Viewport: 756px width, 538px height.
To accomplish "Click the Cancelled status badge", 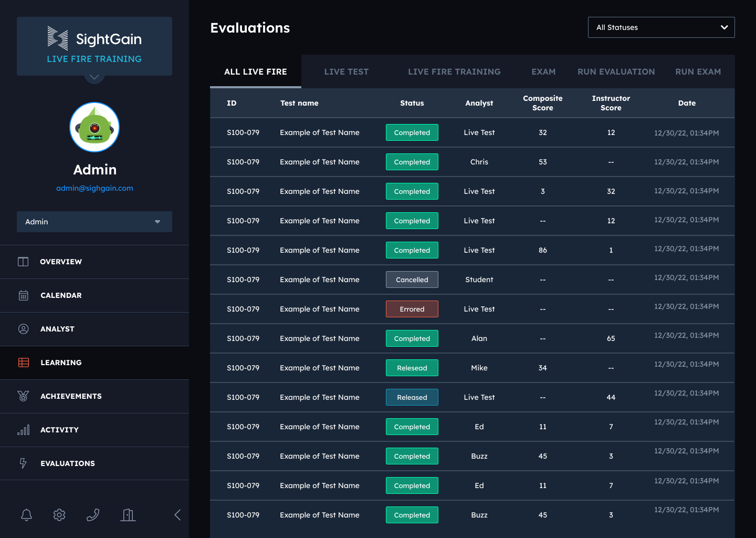I will point(412,280).
